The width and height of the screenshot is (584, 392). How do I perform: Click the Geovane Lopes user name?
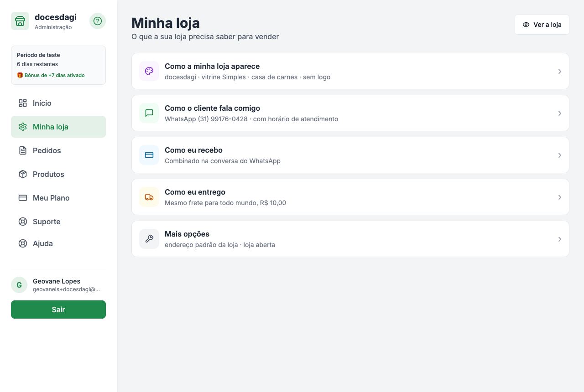tap(57, 281)
